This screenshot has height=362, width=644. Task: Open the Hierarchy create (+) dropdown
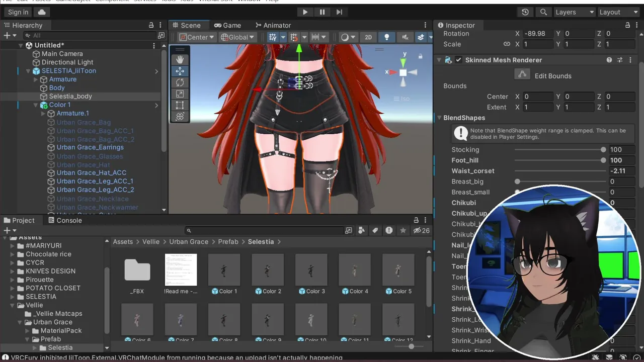pyautogui.click(x=10, y=35)
